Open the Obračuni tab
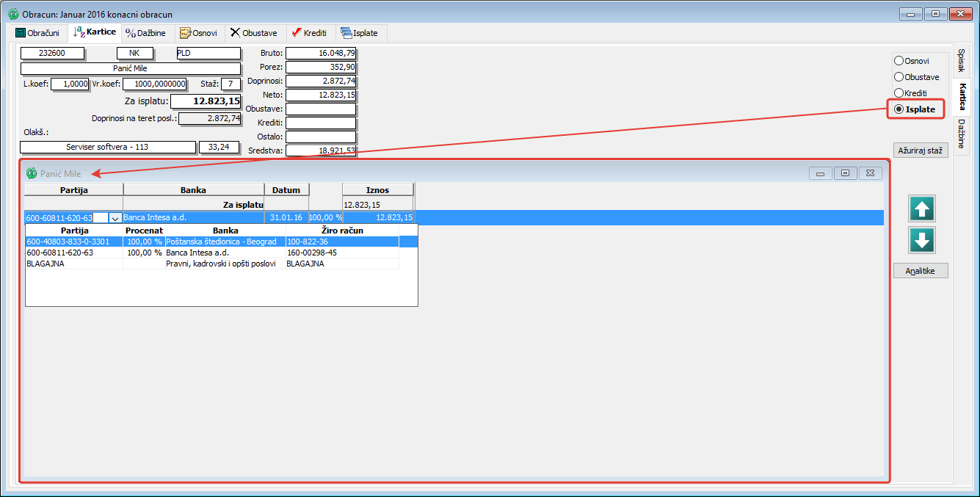This screenshot has width=980, height=497. pyautogui.click(x=37, y=33)
